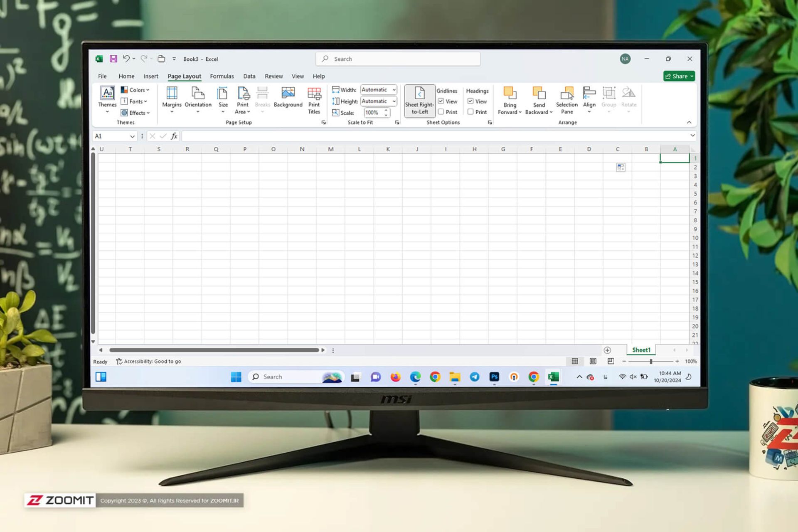
Task: Enable Headings Print checkbox
Action: pos(470,112)
